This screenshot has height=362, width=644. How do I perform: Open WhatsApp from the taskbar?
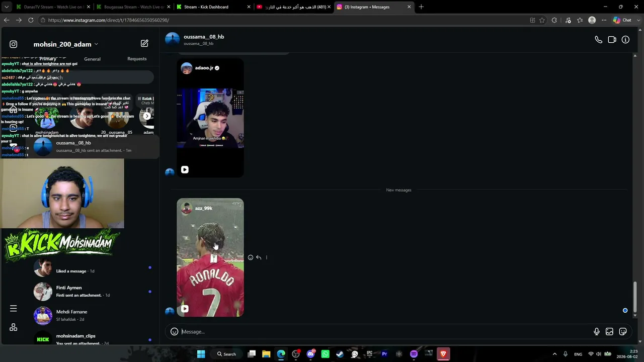(325, 354)
